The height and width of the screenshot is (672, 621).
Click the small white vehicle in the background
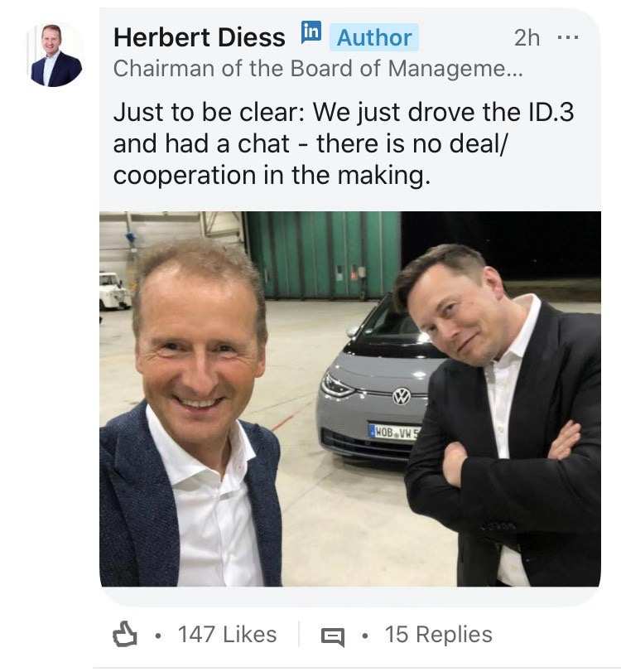[112, 291]
